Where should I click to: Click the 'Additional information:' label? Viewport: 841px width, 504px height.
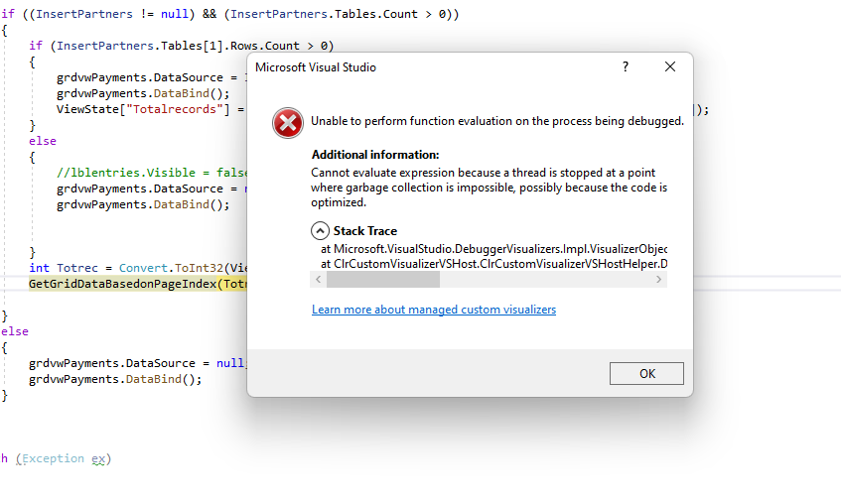(375, 155)
